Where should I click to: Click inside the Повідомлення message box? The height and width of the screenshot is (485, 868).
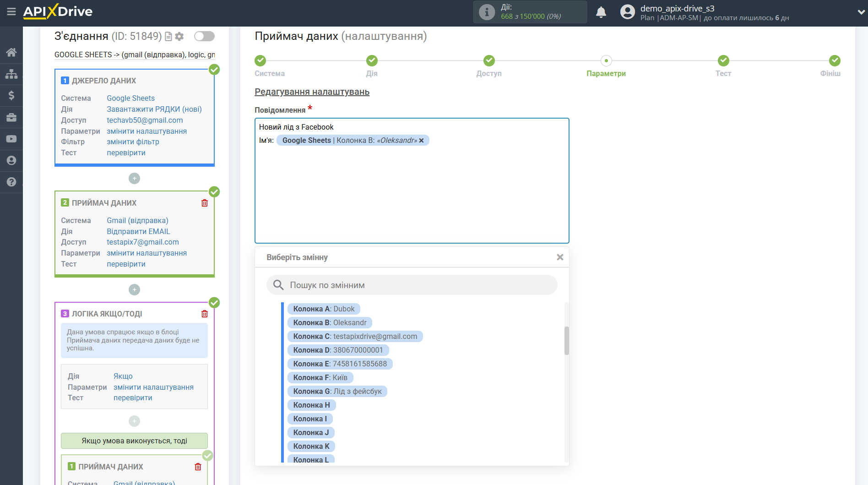[x=412, y=180]
